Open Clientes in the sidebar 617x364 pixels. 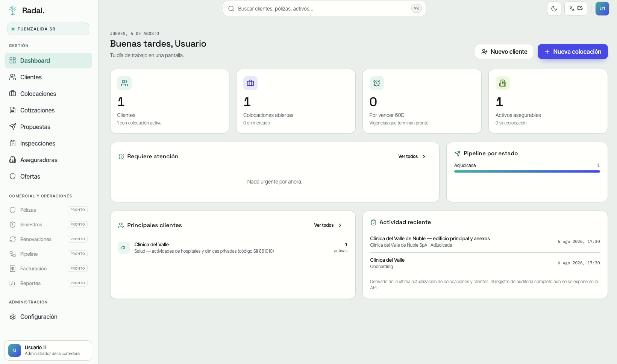48,77
